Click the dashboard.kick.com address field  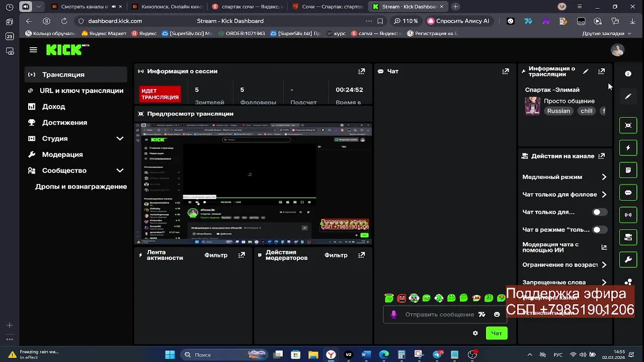[115, 21]
